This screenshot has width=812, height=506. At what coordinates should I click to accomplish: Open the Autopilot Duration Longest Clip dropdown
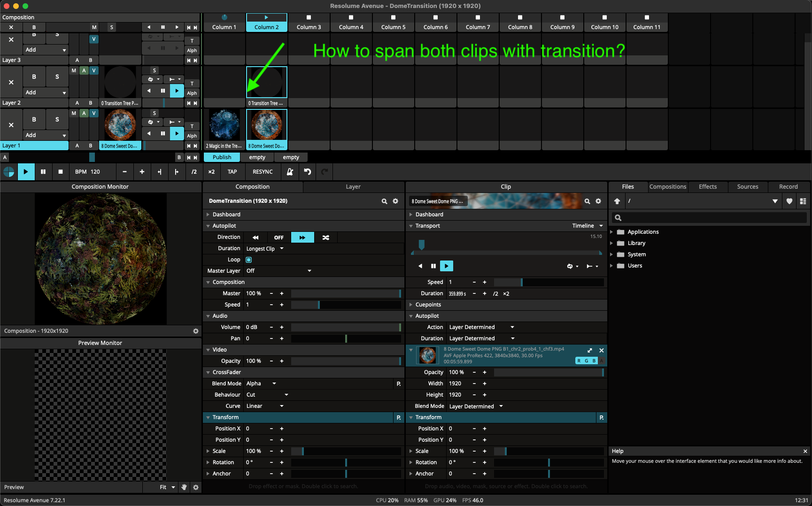coord(265,249)
